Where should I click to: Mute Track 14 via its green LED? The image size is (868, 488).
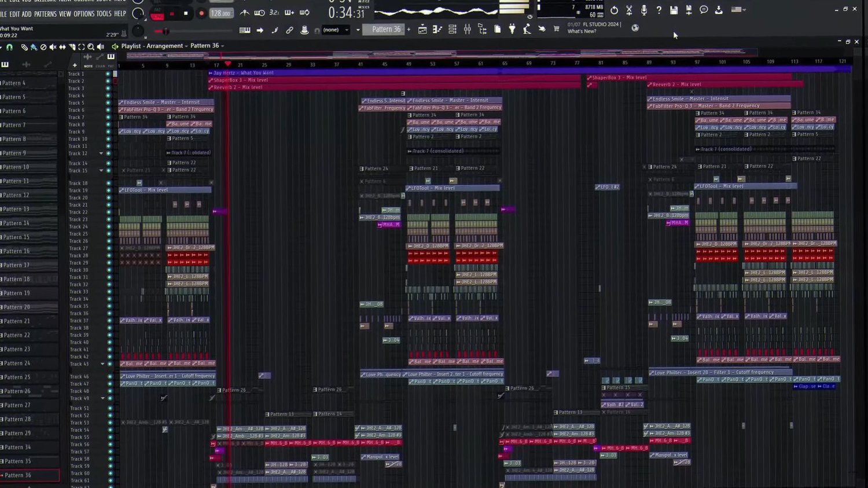click(108, 164)
